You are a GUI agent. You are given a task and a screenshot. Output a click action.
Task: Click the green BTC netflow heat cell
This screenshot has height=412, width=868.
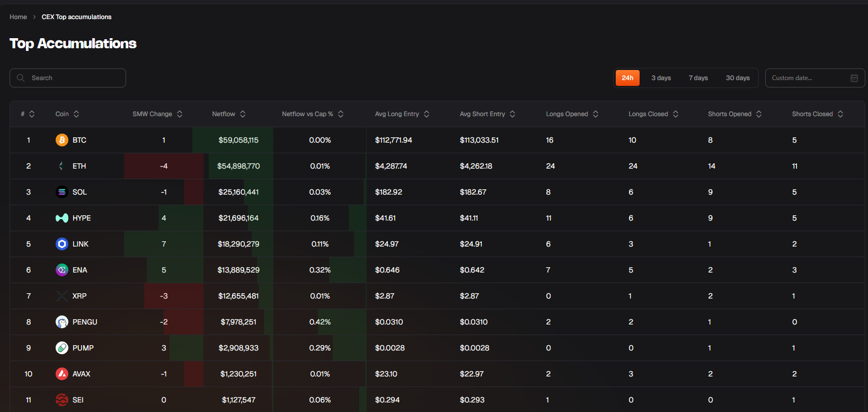[238, 140]
